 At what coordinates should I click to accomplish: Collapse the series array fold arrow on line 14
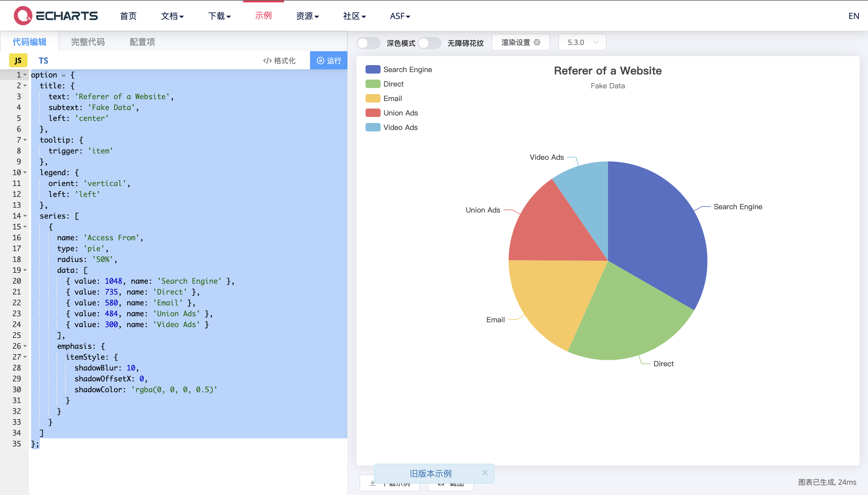point(25,216)
